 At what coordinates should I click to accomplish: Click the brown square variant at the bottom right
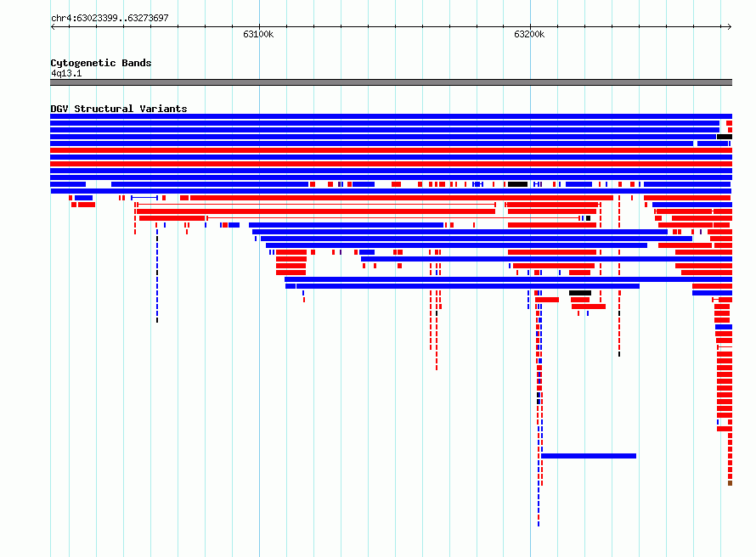pos(730,483)
